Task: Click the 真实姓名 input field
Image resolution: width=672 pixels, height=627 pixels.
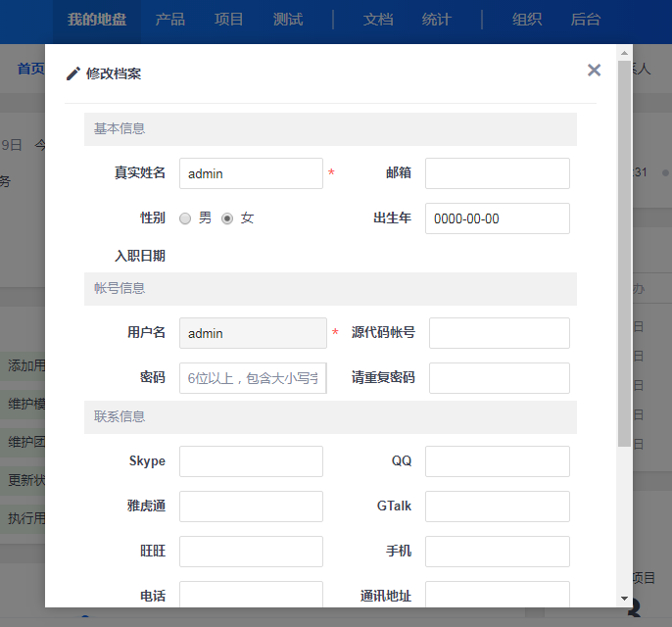Action: 251,173
